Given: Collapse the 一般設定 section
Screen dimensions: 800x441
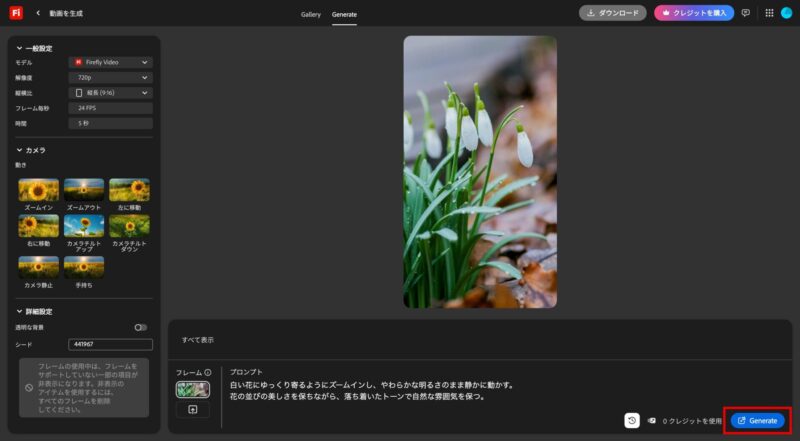Looking at the screenshot, I should pos(19,48).
